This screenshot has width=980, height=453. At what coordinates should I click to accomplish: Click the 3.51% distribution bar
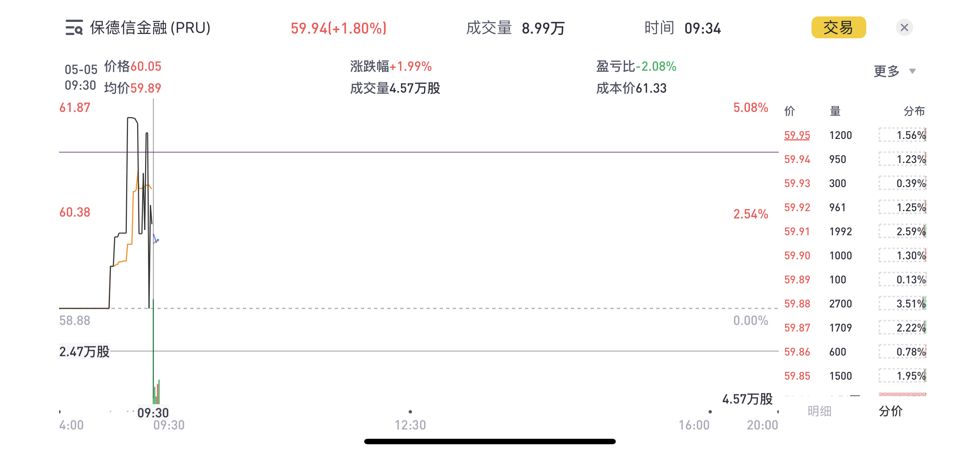coord(902,303)
